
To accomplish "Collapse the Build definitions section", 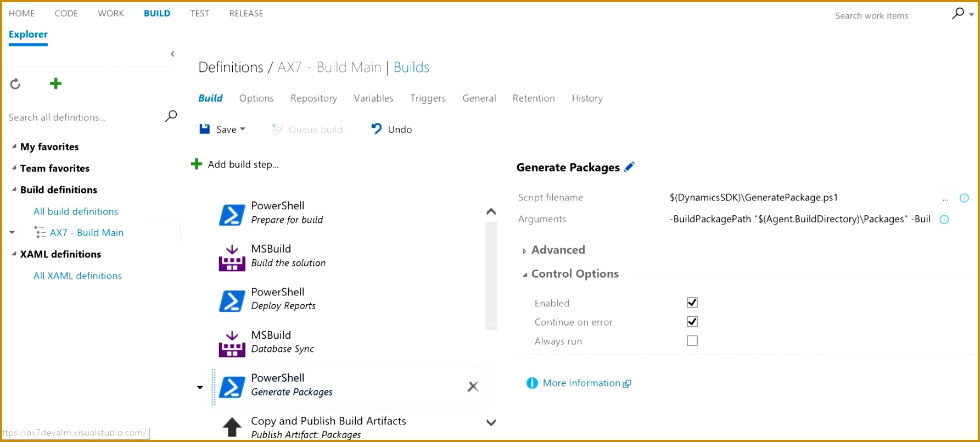I will click(14, 189).
